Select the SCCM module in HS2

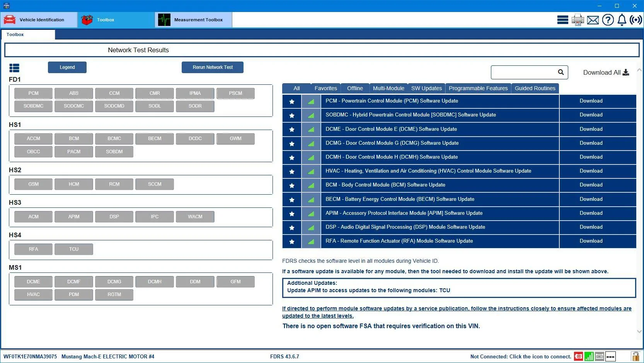[x=155, y=184]
